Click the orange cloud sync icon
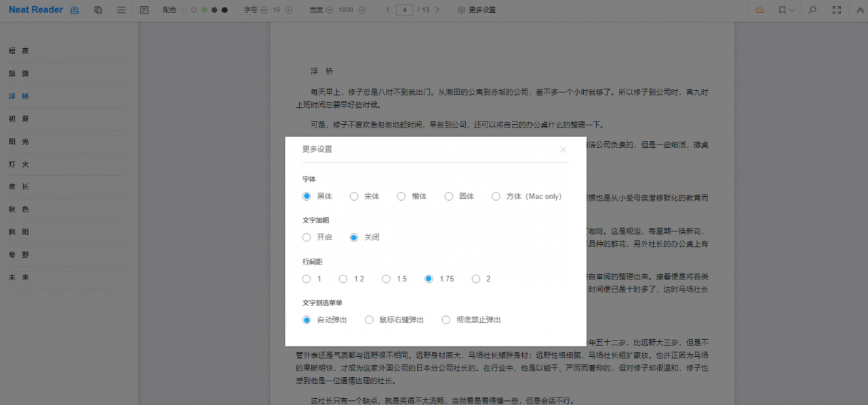The image size is (868, 405). tap(760, 10)
